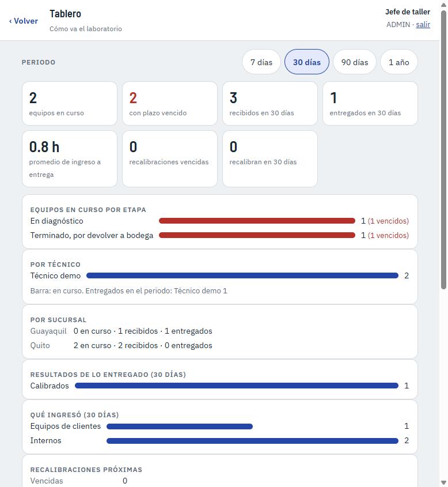Go back with the Volver link

[x=24, y=21]
